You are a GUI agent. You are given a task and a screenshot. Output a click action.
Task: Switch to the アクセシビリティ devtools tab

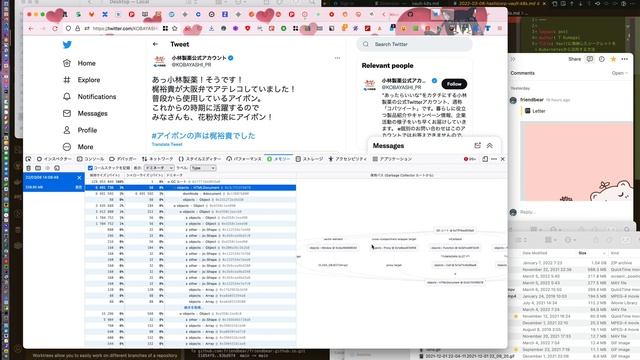pyautogui.click(x=347, y=159)
